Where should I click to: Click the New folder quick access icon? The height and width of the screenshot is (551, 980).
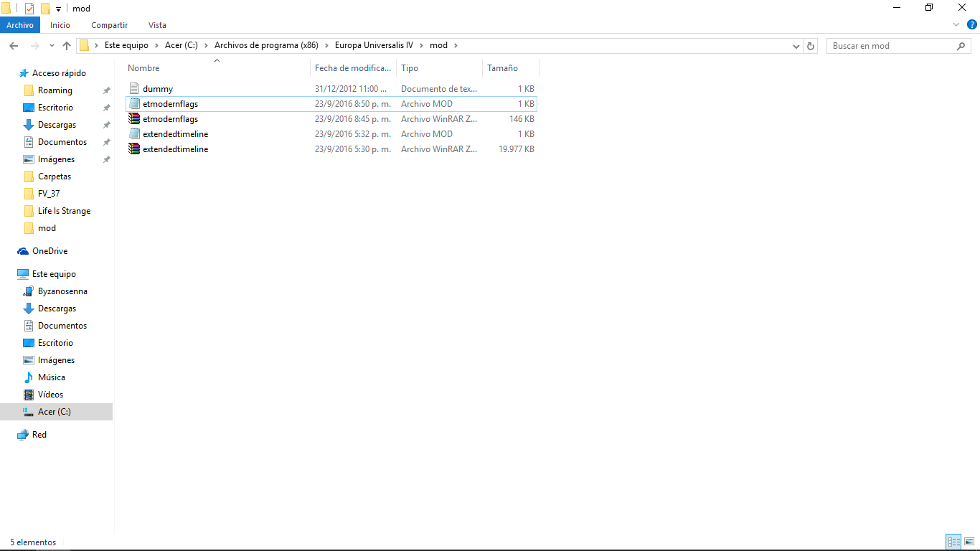click(45, 9)
